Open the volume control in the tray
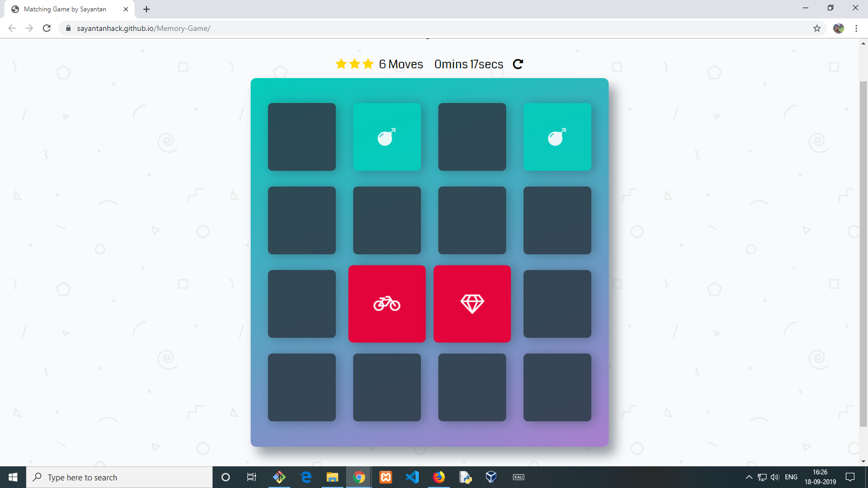The height and width of the screenshot is (488, 868). 775,477
